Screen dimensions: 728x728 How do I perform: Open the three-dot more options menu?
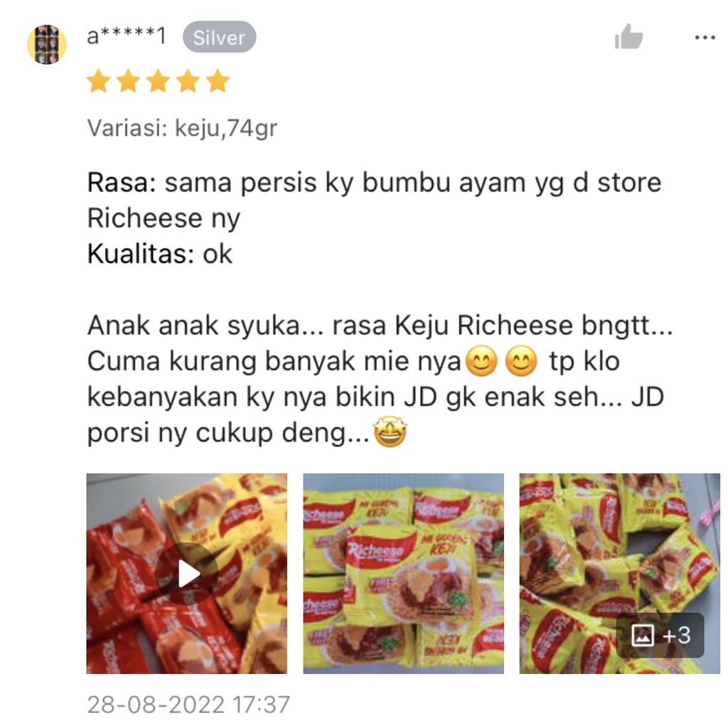click(705, 38)
